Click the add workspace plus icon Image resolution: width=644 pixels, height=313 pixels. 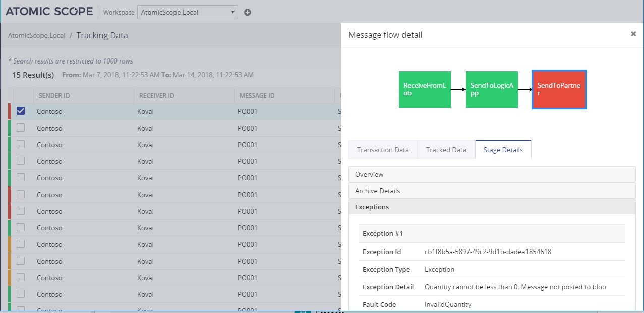coord(248,12)
